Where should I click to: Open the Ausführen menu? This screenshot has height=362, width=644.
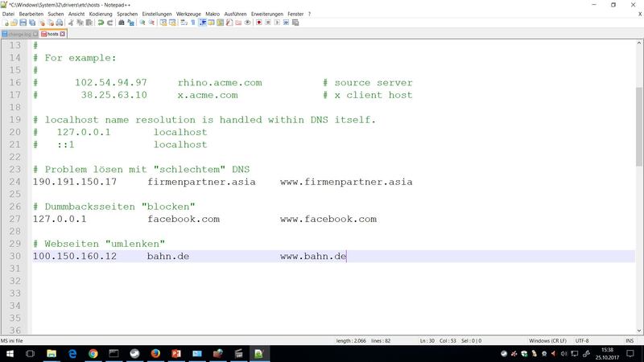[235, 14]
